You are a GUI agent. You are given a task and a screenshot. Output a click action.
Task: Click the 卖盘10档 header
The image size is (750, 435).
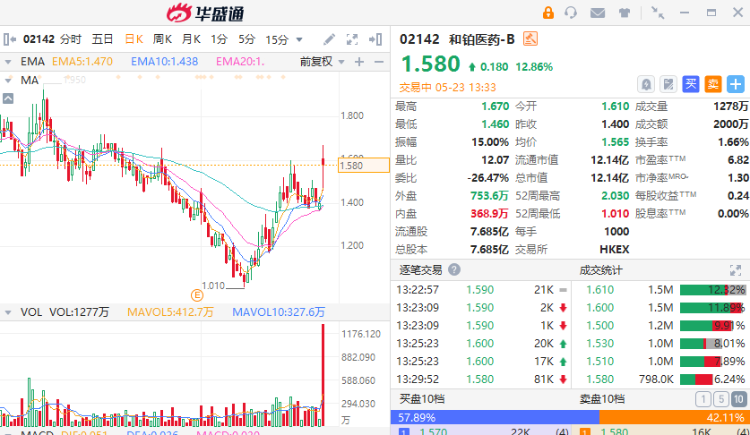602,399
